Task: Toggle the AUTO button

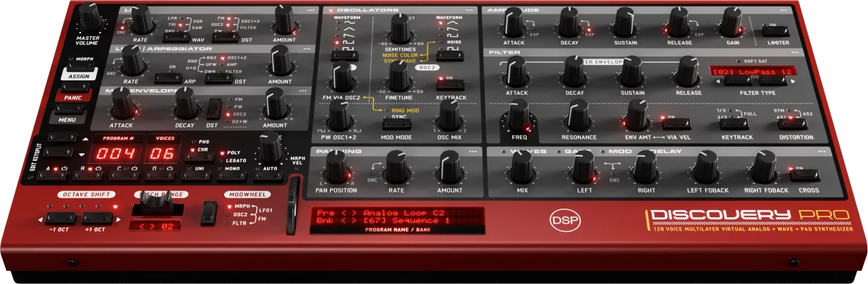Action: coord(269,175)
